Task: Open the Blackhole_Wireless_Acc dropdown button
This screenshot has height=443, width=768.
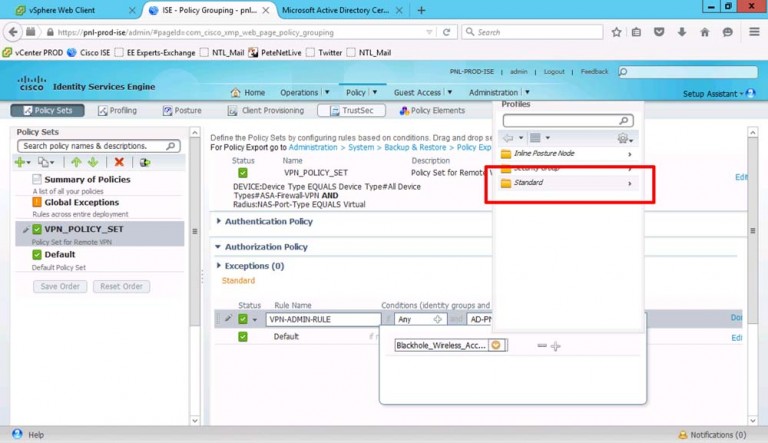Action: coord(496,345)
